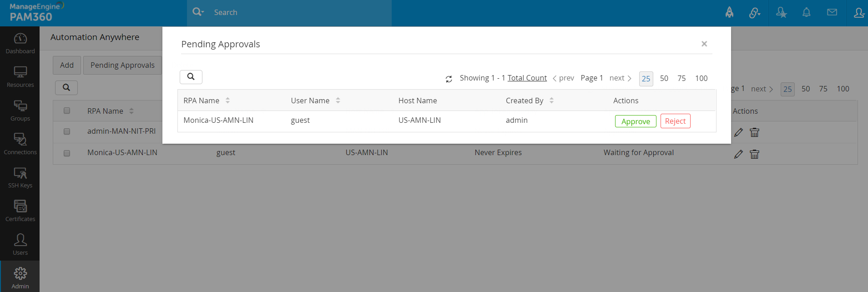Click the user star icon in the top bar
This screenshot has height=292, width=868.
[x=781, y=12]
